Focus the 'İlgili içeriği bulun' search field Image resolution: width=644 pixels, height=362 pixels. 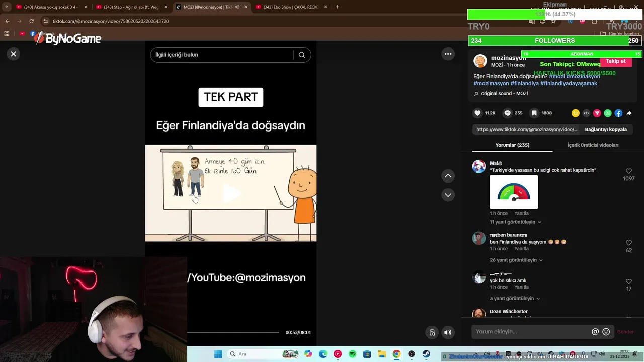[221, 55]
